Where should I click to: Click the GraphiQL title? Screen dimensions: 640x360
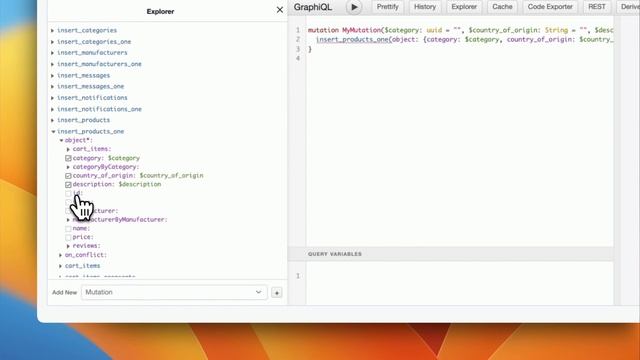[313, 7]
